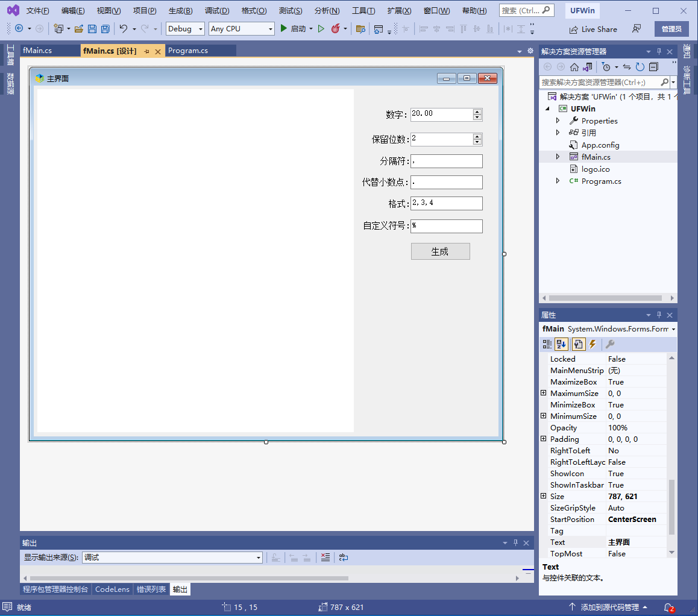Click the 管理员 button
The width and height of the screenshot is (698, 616).
click(x=671, y=29)
